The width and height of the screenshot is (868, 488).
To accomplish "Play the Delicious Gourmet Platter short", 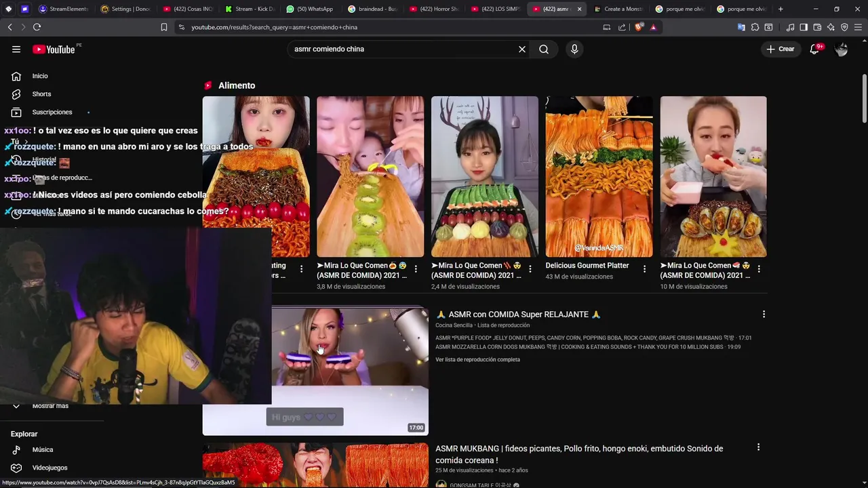I will pos(599,176).
